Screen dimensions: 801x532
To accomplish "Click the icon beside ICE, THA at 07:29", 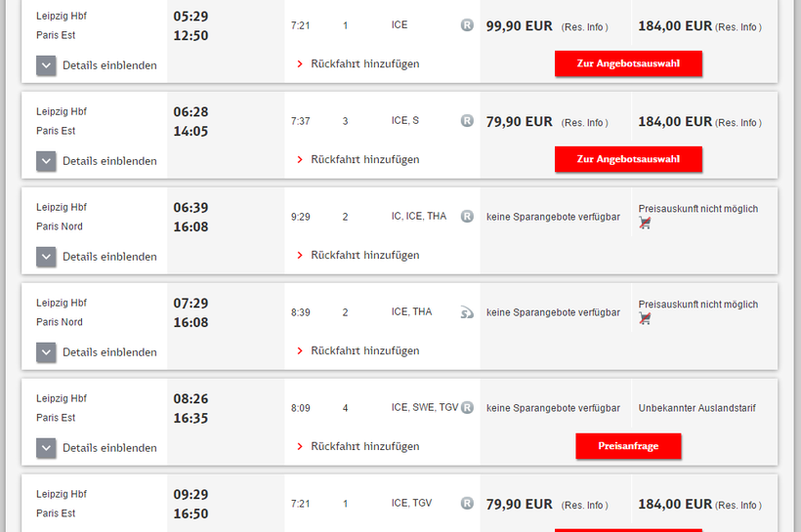I will [x=467, y=312].
